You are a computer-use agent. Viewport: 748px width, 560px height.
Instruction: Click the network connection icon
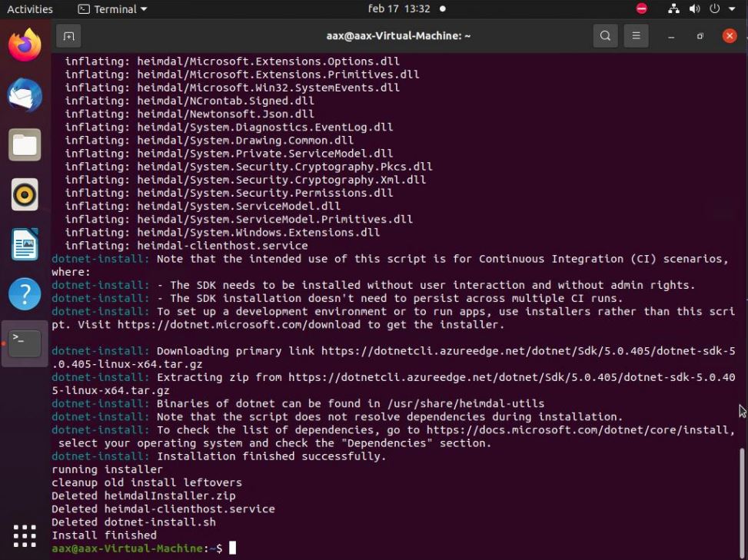(x=673, y=9)
